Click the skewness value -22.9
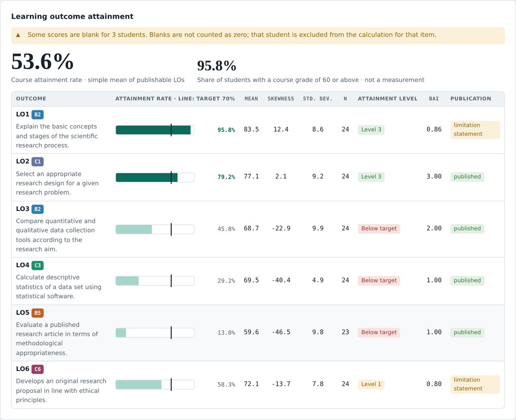Screen dimensions: 516x420 (x=281, y=229)
